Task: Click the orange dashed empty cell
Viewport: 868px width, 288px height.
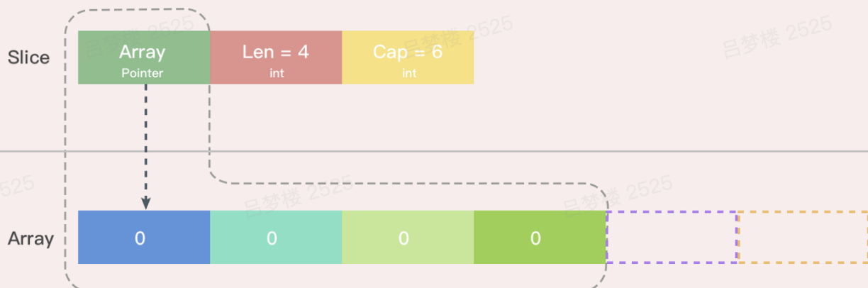Action: (803, 237)
